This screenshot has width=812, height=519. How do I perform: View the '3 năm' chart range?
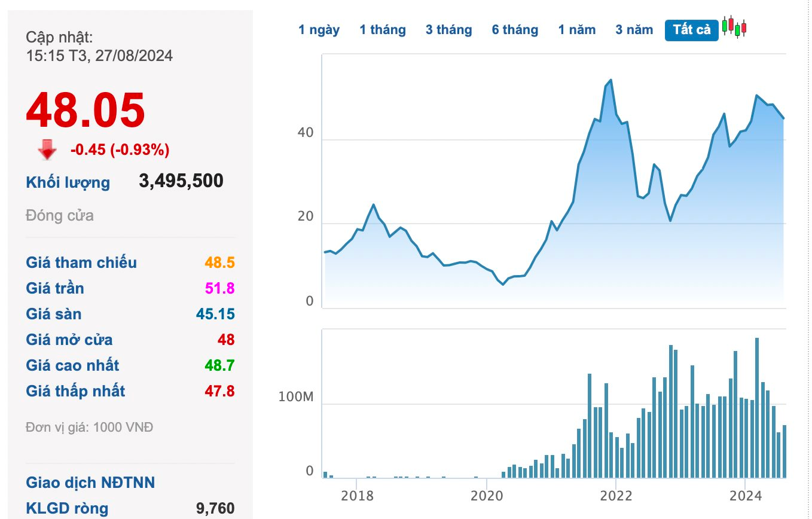pos(634,30)
